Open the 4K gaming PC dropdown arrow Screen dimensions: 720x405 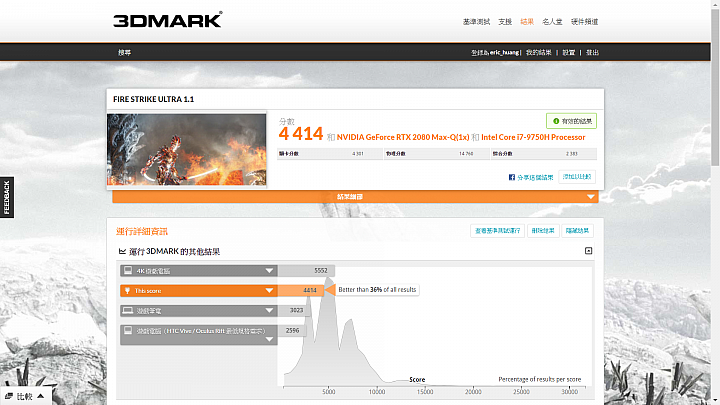(x=269, y=271)
